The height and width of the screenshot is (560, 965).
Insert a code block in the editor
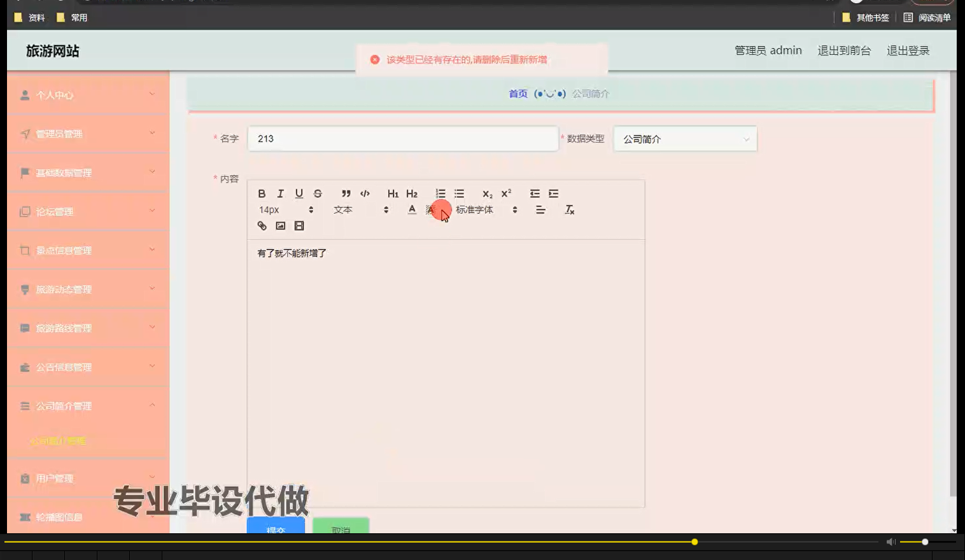tap(365, 193)
